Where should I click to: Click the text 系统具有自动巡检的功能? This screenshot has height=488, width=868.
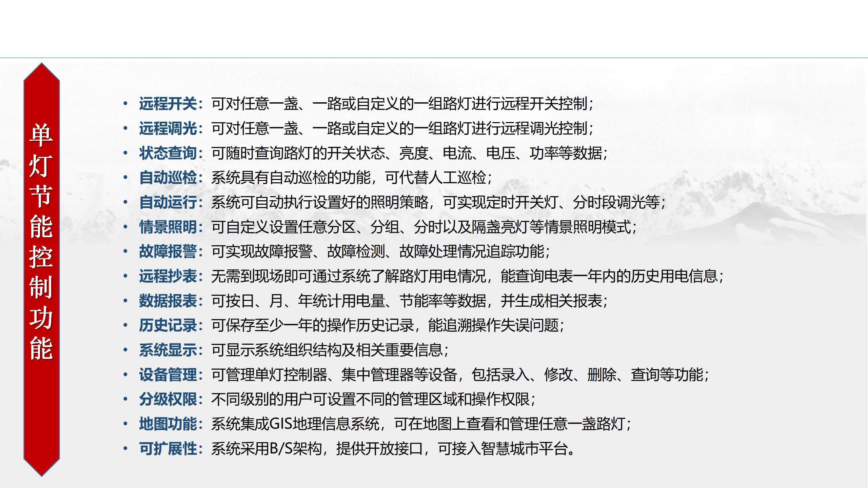pos(291,178)
